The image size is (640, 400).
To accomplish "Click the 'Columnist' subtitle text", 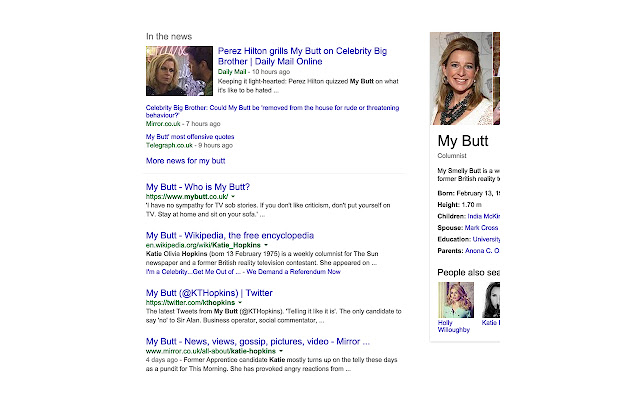I will (x=452, y=156).
